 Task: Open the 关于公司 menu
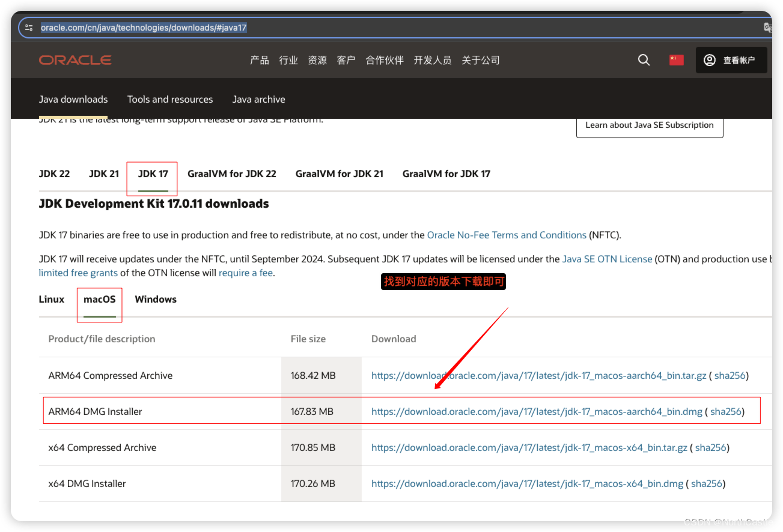(x=481, y=60)
